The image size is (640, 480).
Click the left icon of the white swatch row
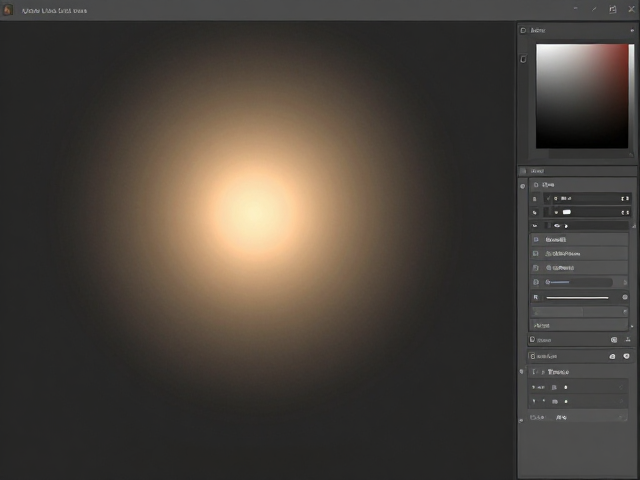pyautogui.click(x=535, y=212)
